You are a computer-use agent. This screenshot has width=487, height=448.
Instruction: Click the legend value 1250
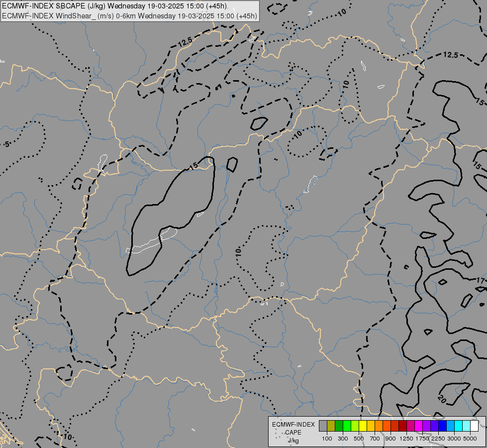[406, 439]
